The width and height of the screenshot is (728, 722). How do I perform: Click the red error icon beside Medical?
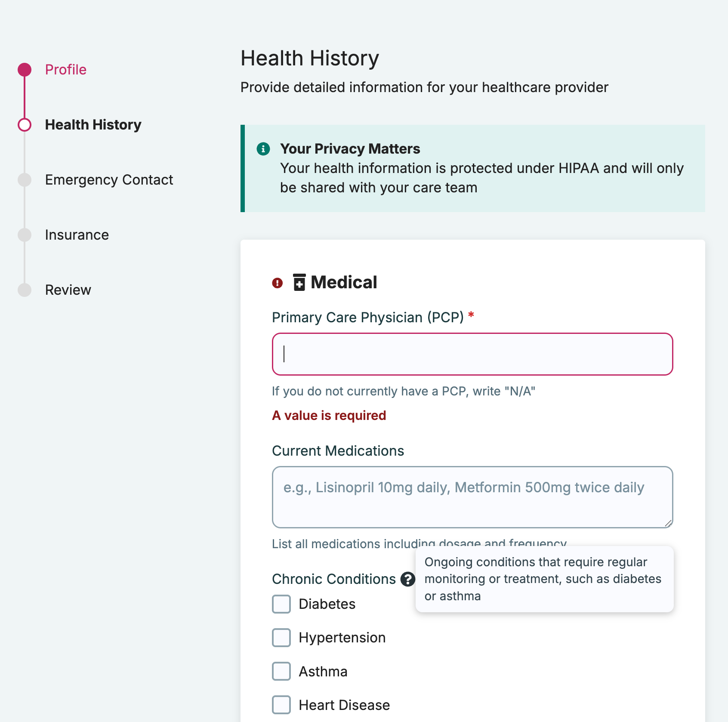[278, 283]
